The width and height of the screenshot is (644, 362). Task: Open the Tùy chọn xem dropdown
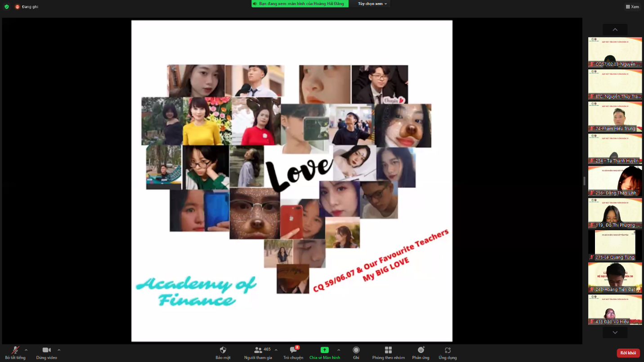click(x=372, y=4)
